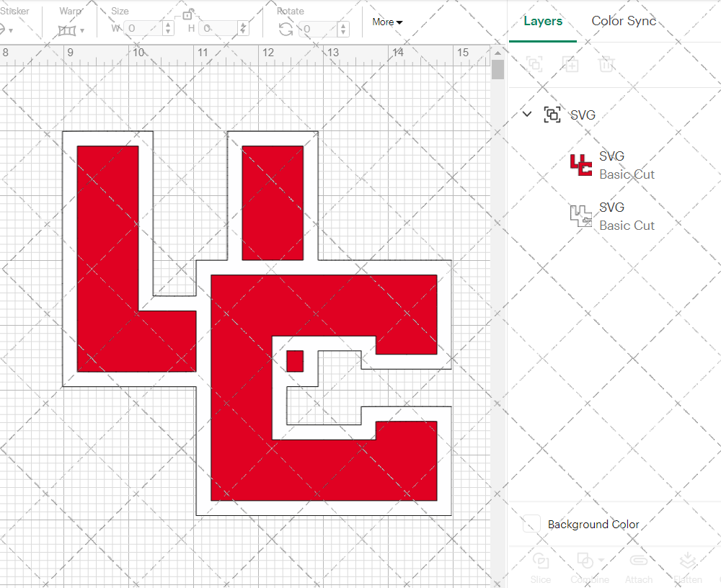Viewport: 721px width, 588px height.
Task: Click the Height field stepper arrows
Action: tap(244, 29)
